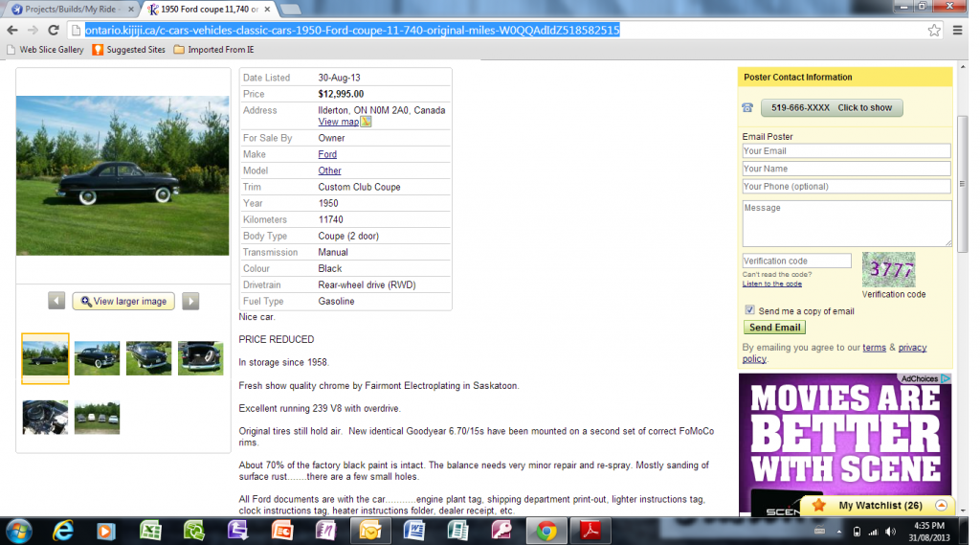
Task: Open the Chrome menu icon
Action: pos(958,30)
